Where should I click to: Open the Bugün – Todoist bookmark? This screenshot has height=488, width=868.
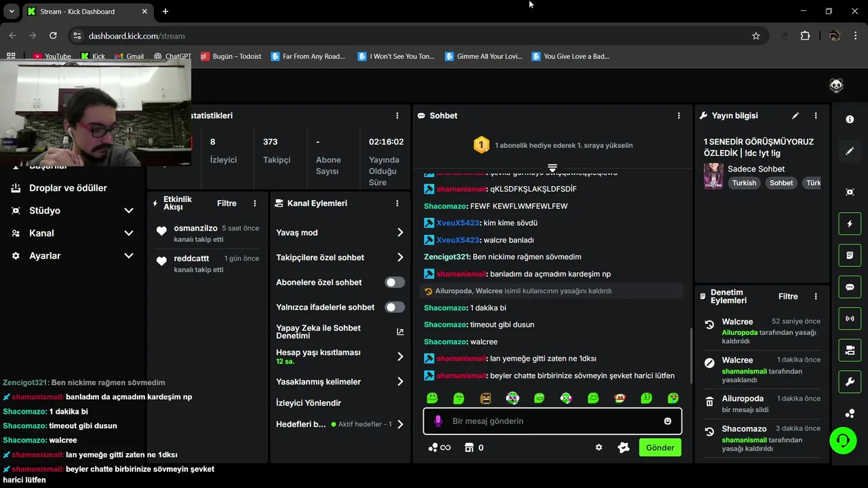231,56
